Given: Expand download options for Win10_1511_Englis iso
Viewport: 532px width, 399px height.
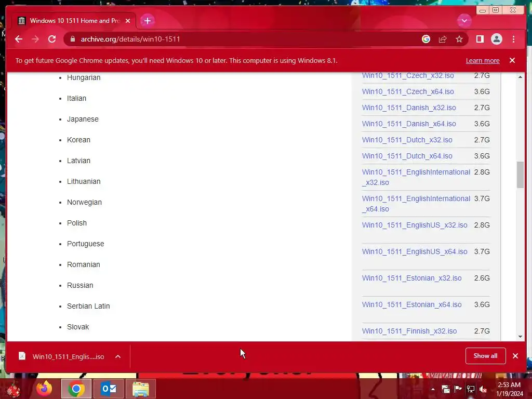Looking at the screenshot, I should tap(118, 356).
